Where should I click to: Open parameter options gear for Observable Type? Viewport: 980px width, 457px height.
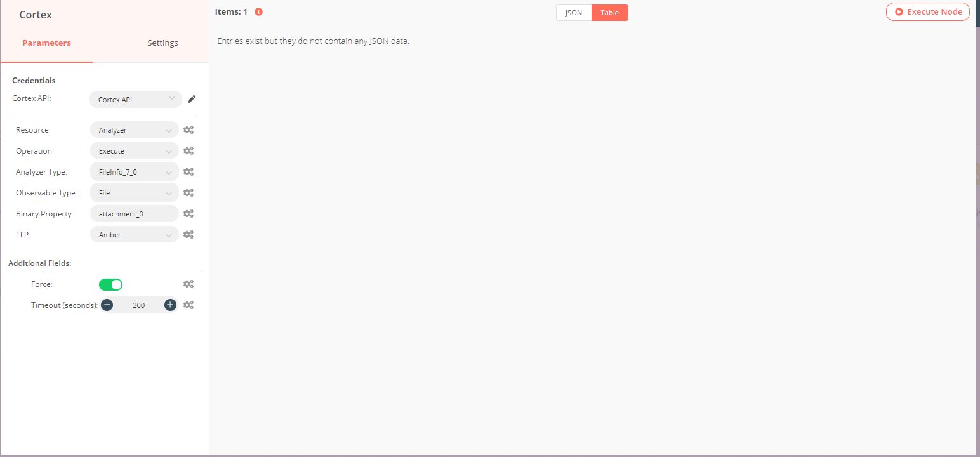189,193
